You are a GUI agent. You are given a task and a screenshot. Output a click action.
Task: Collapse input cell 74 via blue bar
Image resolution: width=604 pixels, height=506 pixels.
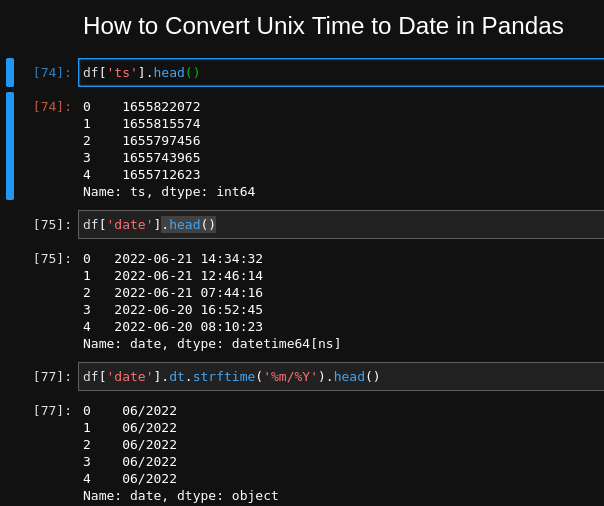pyautogui.click(x=10, y=72)
